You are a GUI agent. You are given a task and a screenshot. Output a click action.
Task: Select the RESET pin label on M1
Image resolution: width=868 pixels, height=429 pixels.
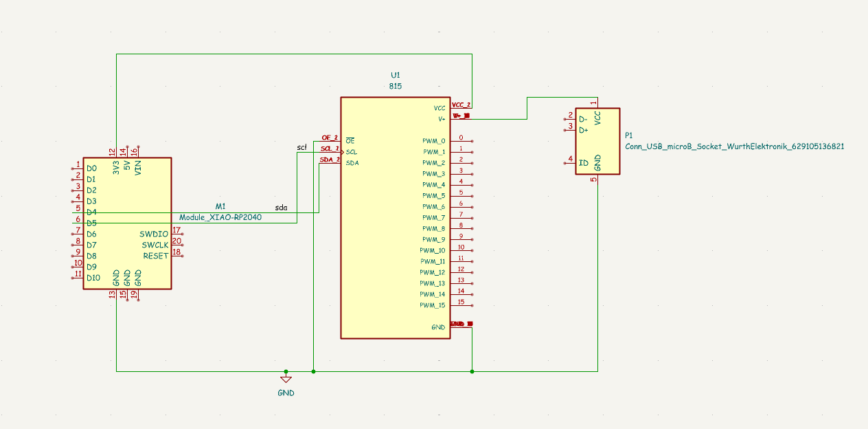point(156,255)
